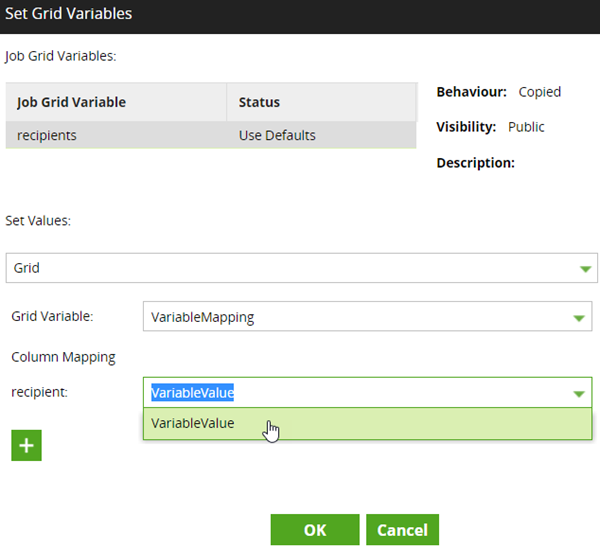This screenshot has width=600, height=550.
Task: Click the arrow beside VariableMapping
Action: click(x=578, y=318)
